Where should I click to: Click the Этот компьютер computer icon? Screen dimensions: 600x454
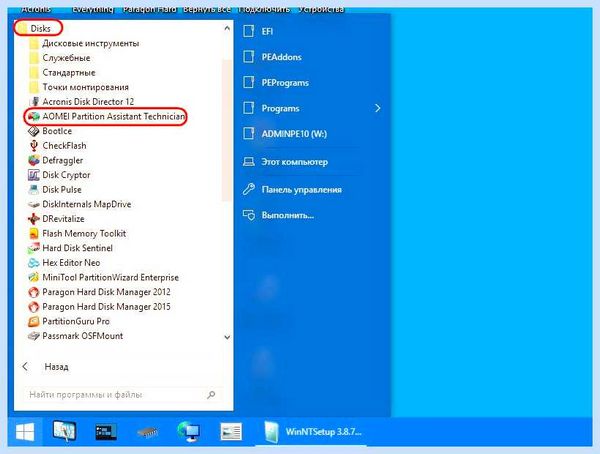[249, 162]
